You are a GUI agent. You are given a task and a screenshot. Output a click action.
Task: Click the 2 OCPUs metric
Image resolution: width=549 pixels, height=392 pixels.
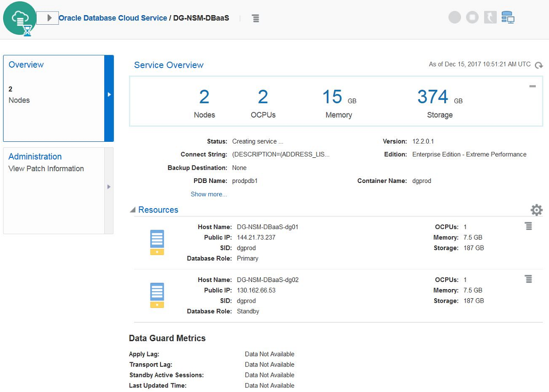coord(263,103)
